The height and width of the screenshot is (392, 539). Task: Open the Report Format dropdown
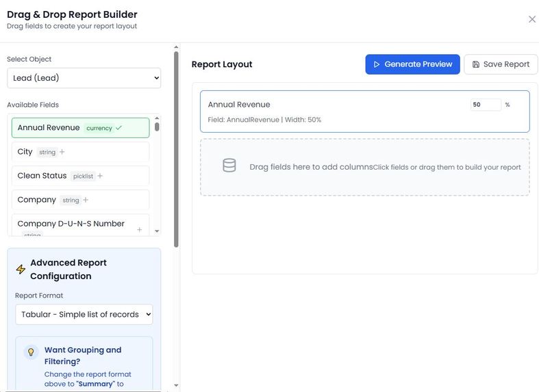(84, 315)
